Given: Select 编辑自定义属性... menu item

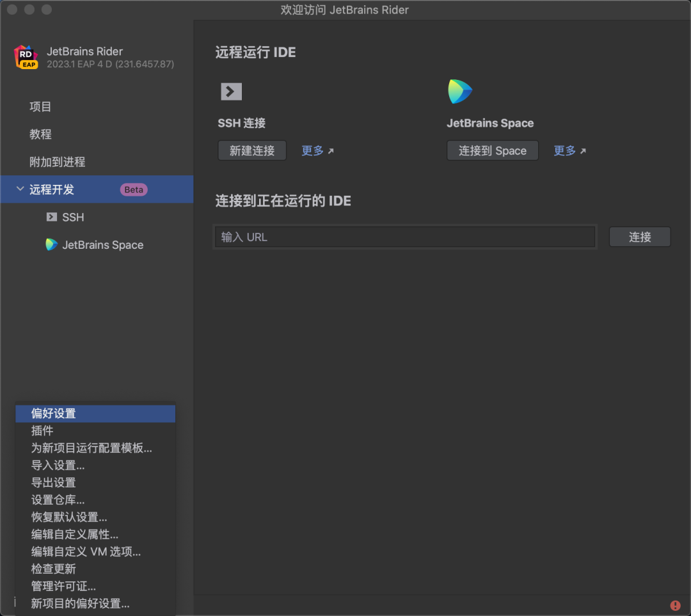Looking at the screenshot, I should click(95, 535).
